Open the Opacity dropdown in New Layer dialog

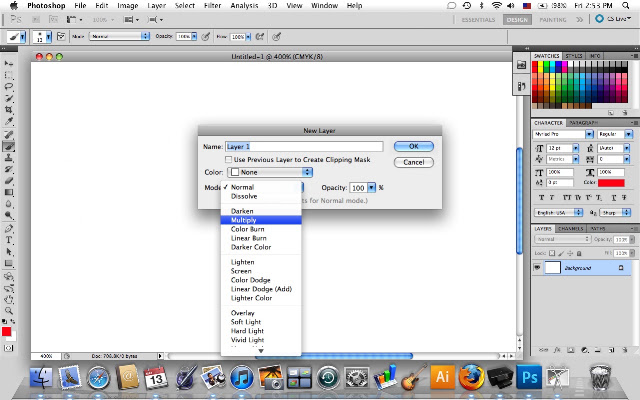pyautogui.click(x=371, y=188)
